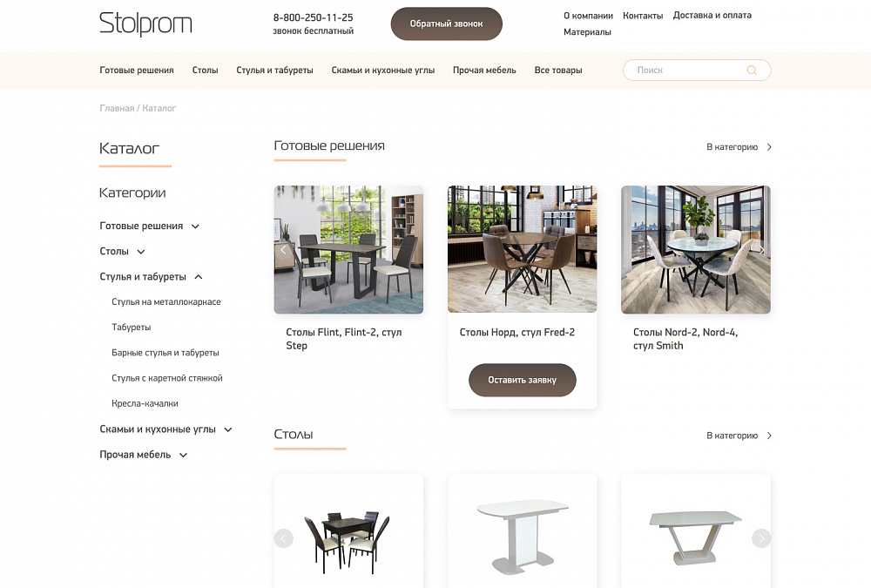Expand Скамьи и кухонные углы in sidebar

pyautogui.click(x=227, y=429)
